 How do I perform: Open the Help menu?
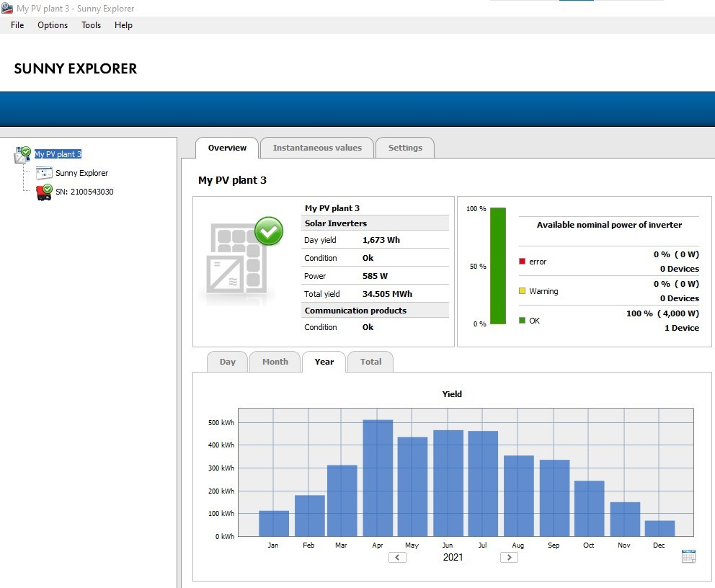tap(123, 25)
